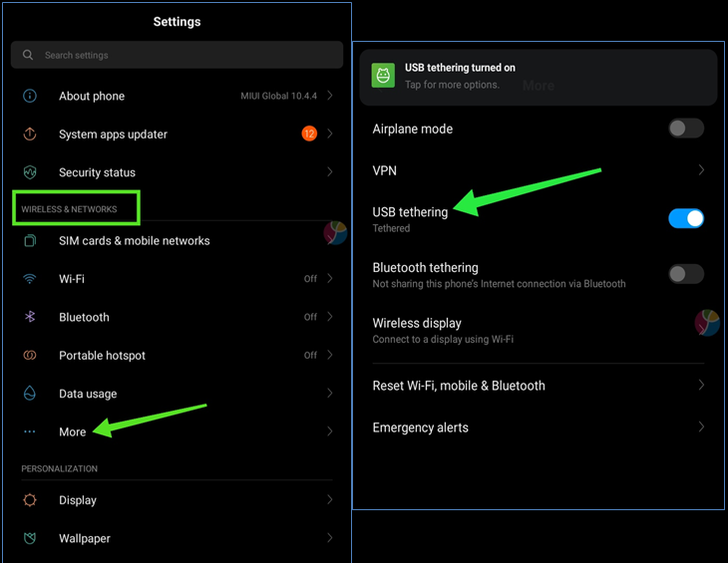728x563 pixels.
Task: Enable Bluetooth tethering switch
Action: point(685,274)
